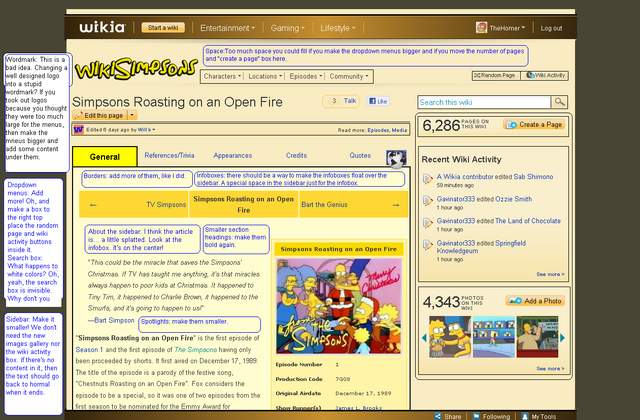Click the Bart Simpson quote attribution link
The width and height of the screenshot is (640, 420).
point(114,320)
